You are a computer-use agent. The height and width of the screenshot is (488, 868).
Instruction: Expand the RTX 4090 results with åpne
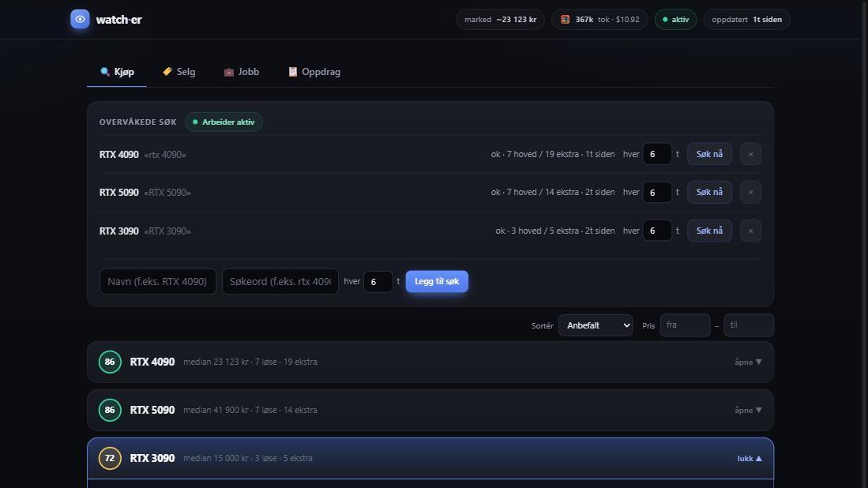tap(748, 362)
